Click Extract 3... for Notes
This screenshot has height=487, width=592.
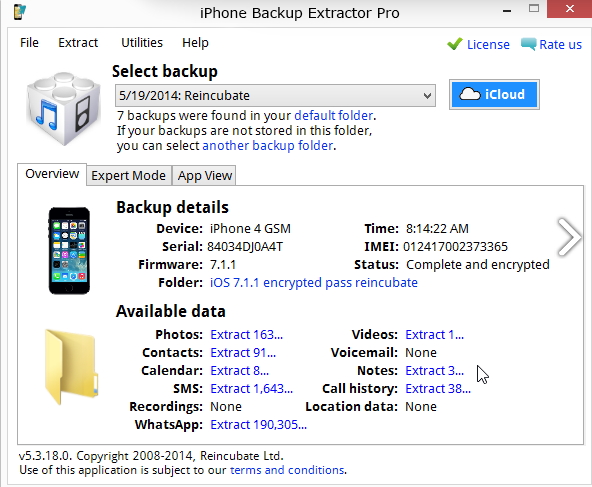tap(435, 371)
